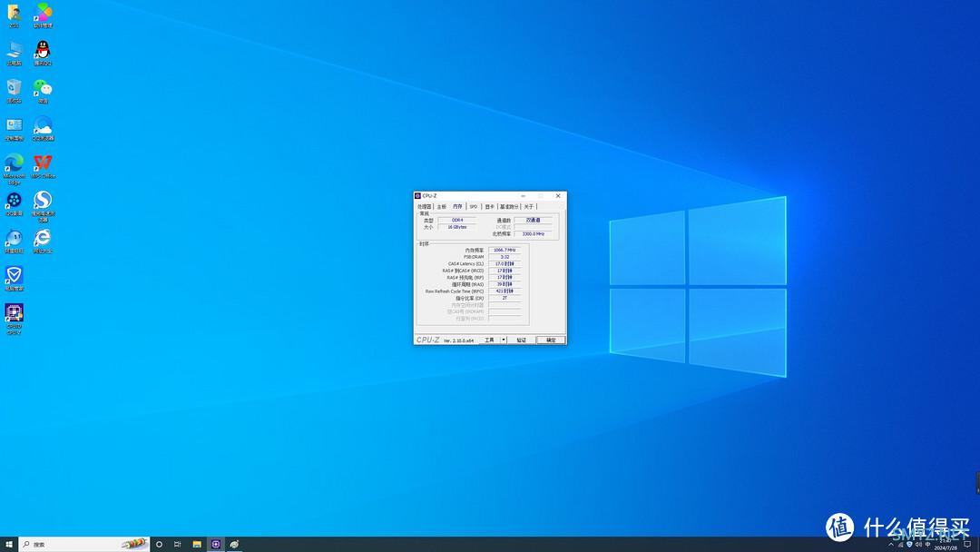The height and width of the screenshot is (552, 980).
Task: Click the taskbar clock and date
Action: 946,545
